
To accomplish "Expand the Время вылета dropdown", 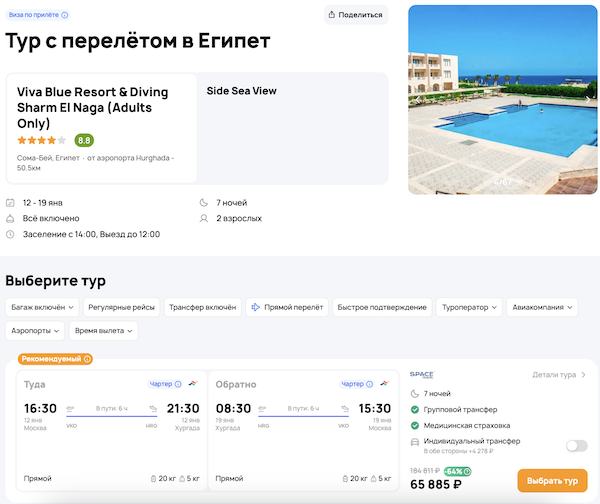I will 104,330.
